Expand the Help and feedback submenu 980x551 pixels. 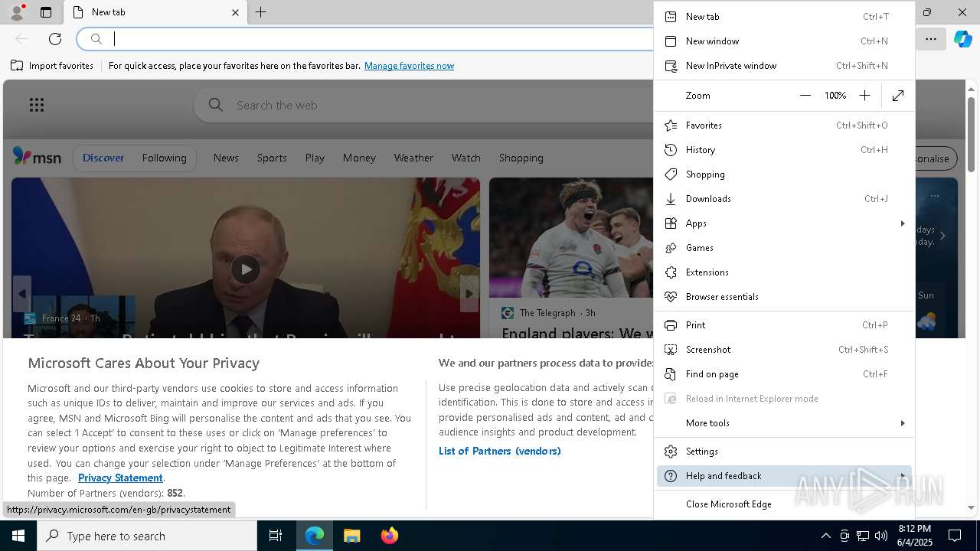[x=784, y=476]
